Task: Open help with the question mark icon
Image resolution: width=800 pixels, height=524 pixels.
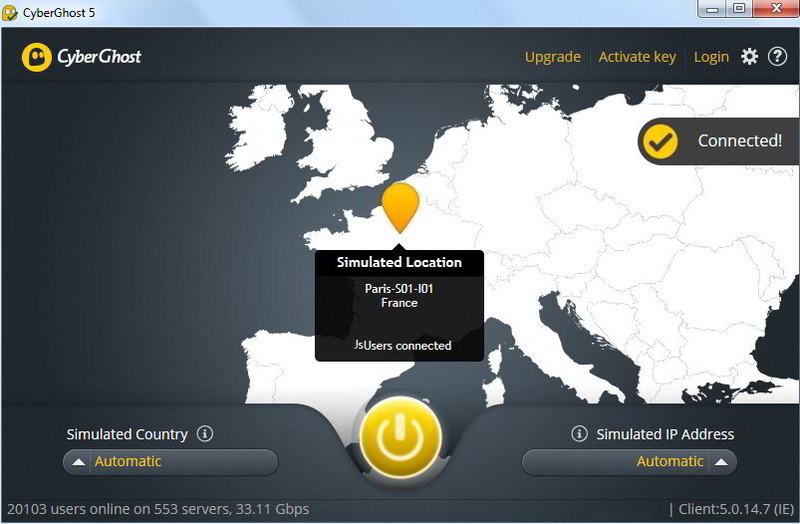Action: tap(777, 56)
